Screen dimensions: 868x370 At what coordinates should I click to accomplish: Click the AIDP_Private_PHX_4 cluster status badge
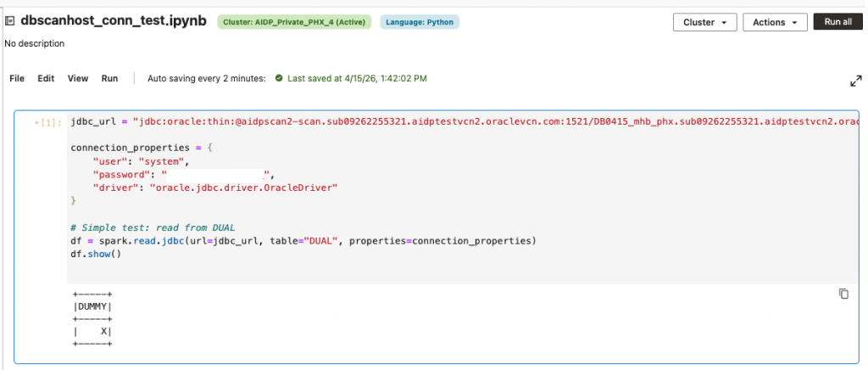(x=296, y=22)
